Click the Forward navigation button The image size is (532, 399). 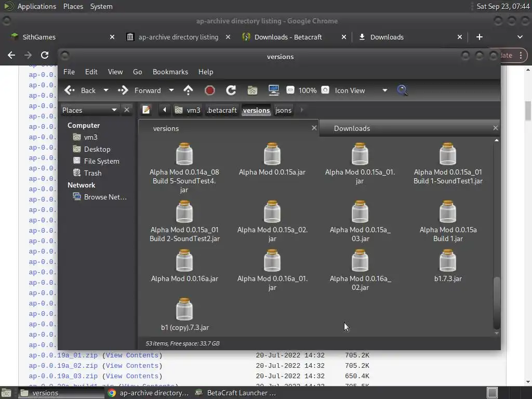(140, 90)
